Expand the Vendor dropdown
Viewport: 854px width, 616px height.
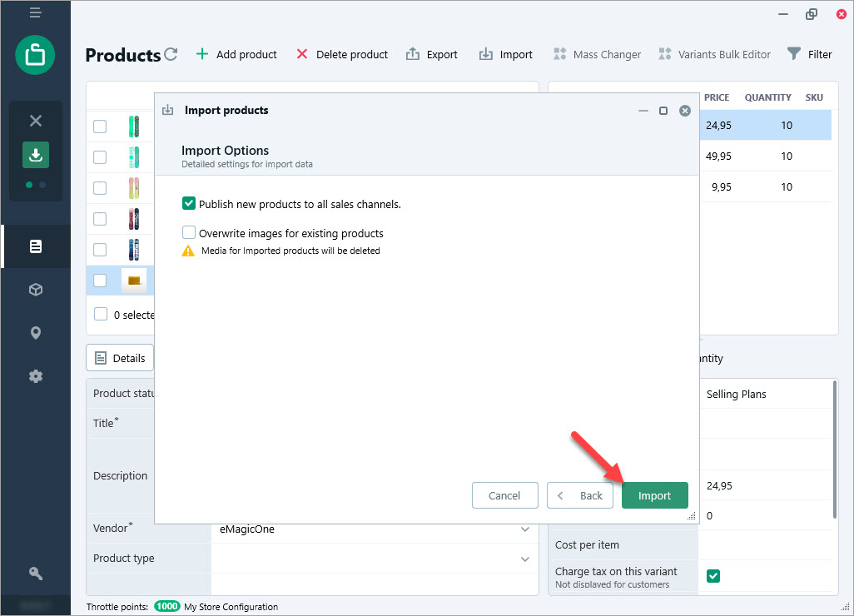pos(524,529)
